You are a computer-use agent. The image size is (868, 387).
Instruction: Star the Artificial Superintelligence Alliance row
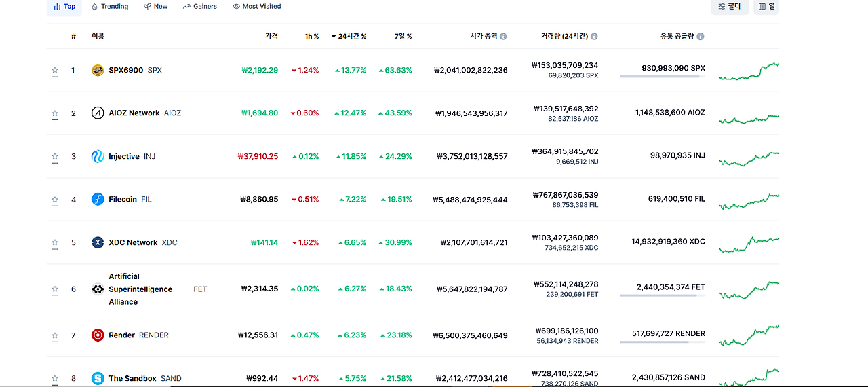55,289
